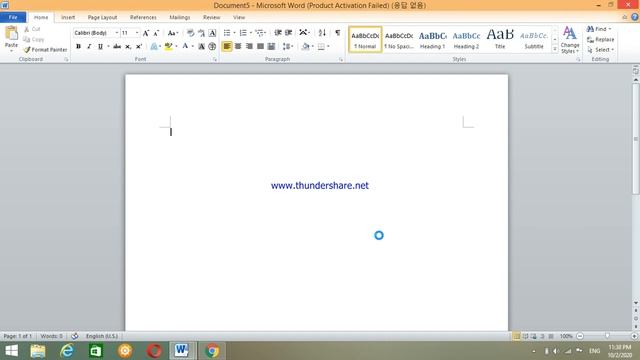
Task: Switch to the References tab
Action: 143,17
